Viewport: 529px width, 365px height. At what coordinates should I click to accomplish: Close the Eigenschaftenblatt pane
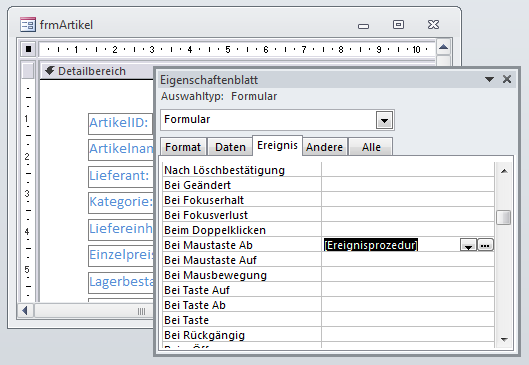[507, 79]
